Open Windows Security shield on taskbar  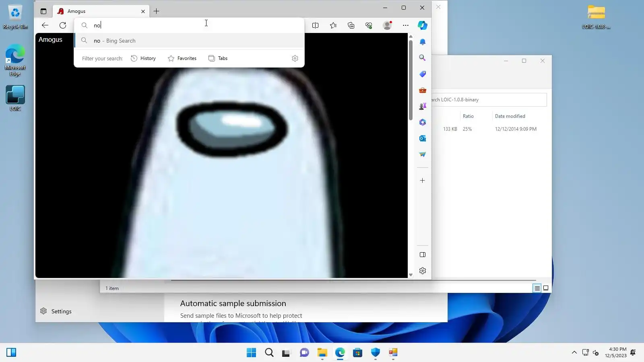(376, 353)
